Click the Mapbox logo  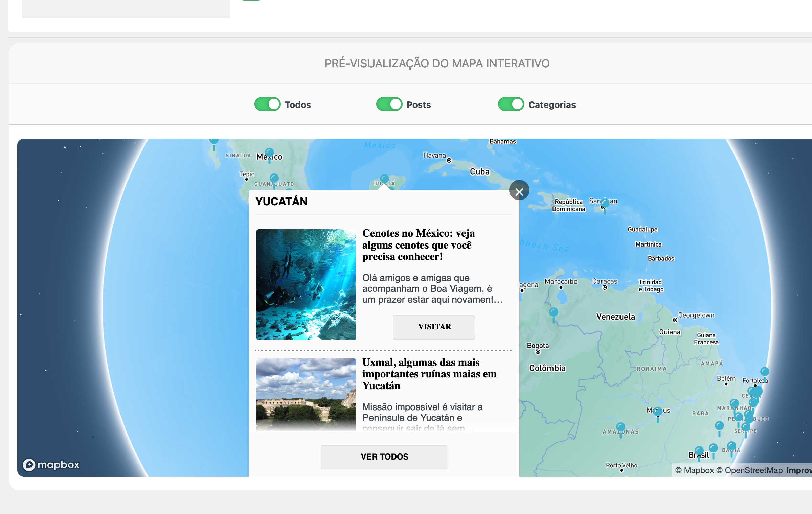click(51, 464)
